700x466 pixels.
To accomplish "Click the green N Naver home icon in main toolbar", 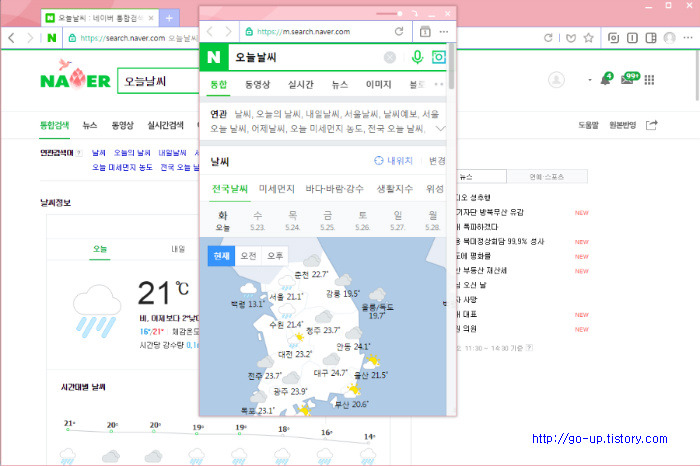I will point(52,38).
